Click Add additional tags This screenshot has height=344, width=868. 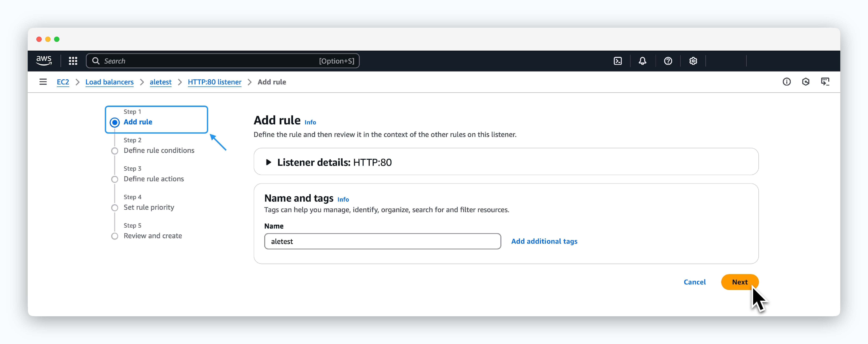pyautogui.click(x=544, y=241)
